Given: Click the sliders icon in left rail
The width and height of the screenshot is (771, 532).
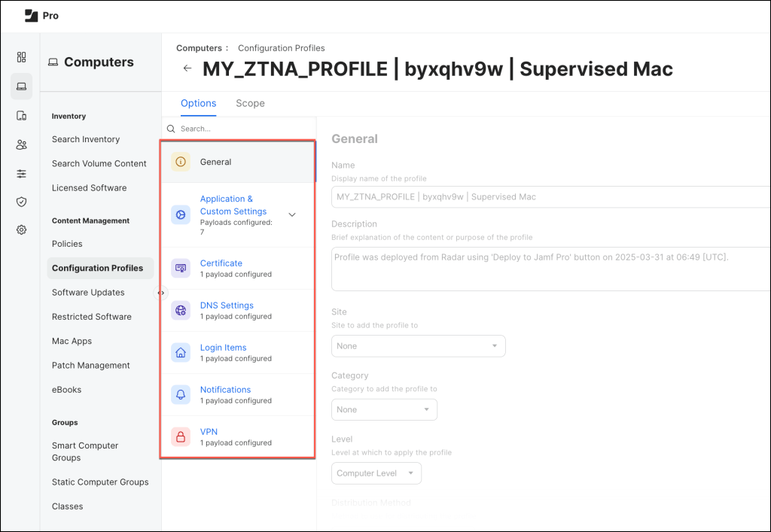Looking at the screenshot, I should [x=21, y=173].
